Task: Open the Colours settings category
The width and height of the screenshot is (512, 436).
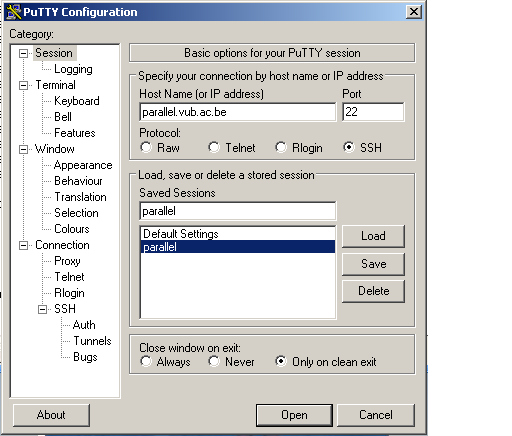Action: [x=72, y=229]
